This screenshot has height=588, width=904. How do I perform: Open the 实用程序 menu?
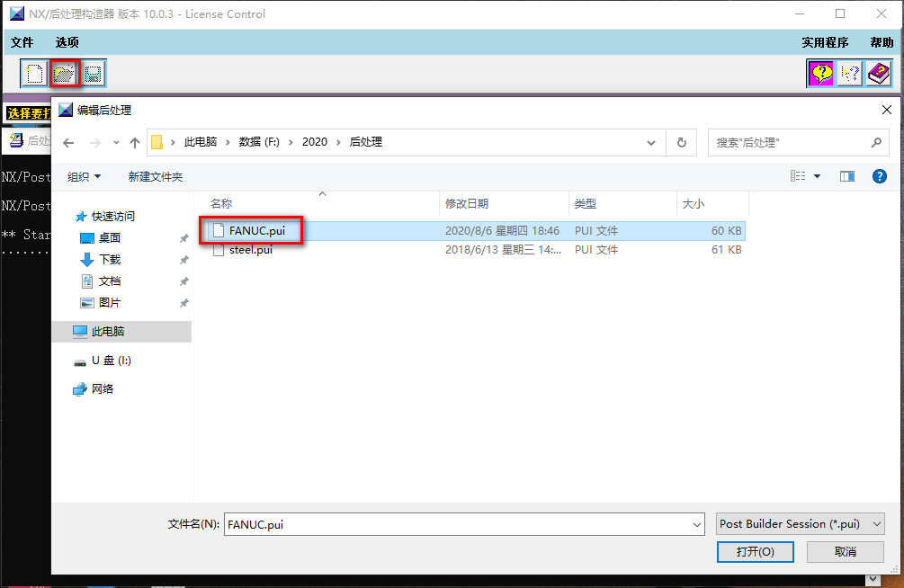click(825, 42)
